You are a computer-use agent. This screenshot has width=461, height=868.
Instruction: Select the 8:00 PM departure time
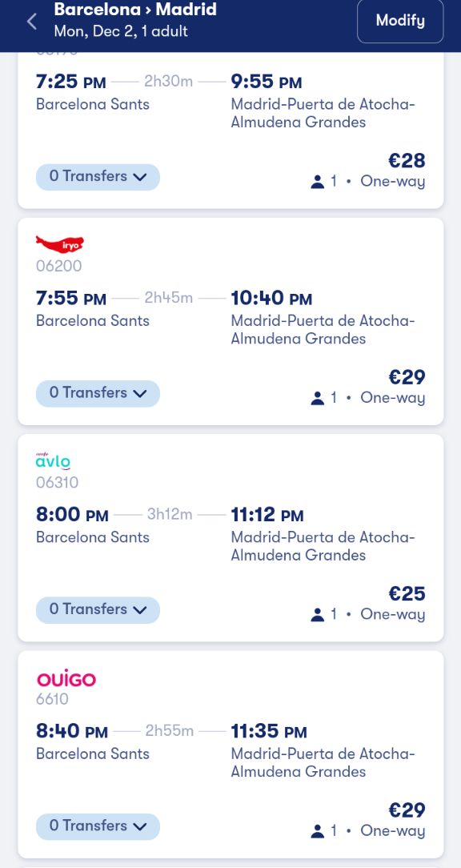pos(72,515)
